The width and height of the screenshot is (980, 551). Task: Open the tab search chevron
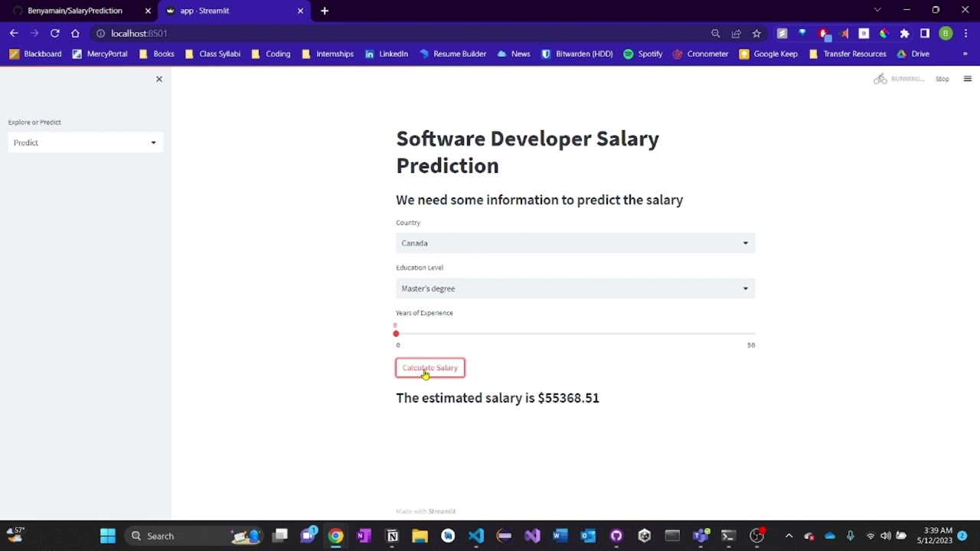877,10
